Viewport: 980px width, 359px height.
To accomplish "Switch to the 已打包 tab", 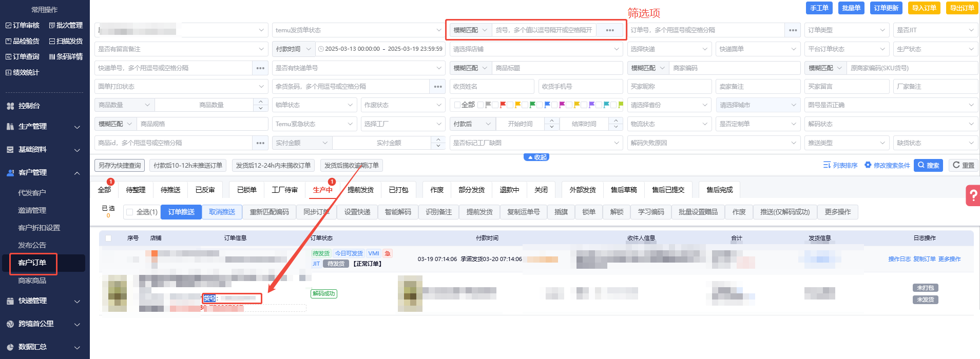I will point(398,190).
